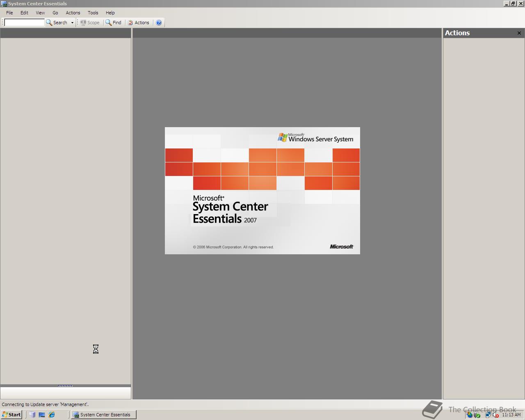525x420 pixels.
Task: Open Server Manager quick launch icon
Action: pyautogui.click(x=32, y=415)
